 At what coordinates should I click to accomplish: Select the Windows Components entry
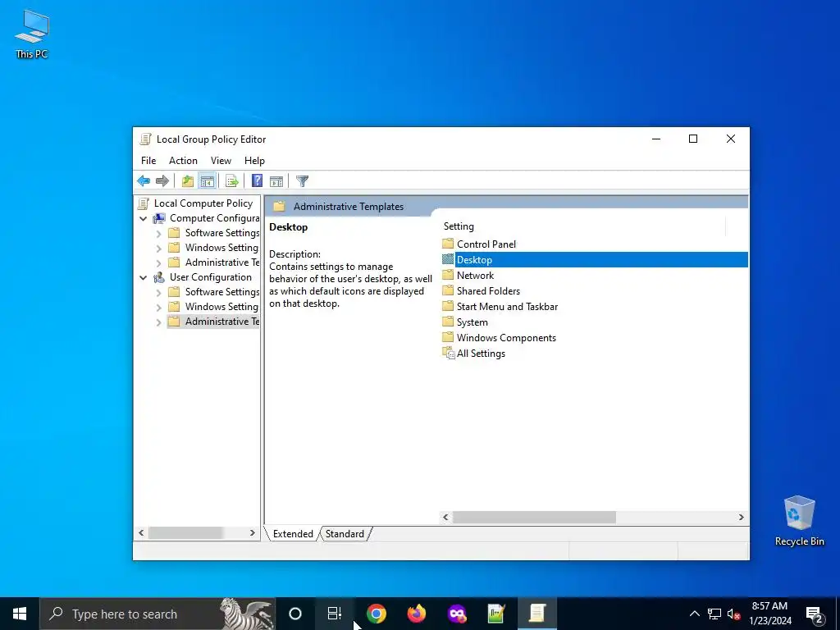point(506,337)
